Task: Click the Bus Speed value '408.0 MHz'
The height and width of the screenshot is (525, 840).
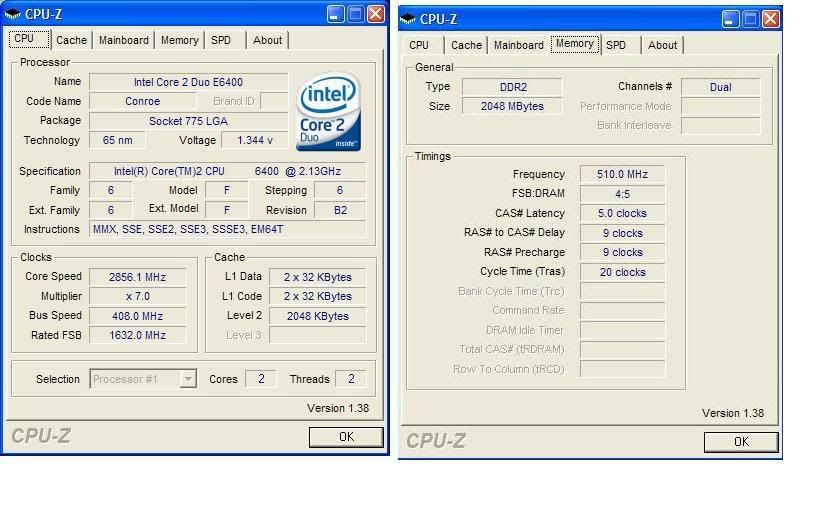Action: [138, 316]
